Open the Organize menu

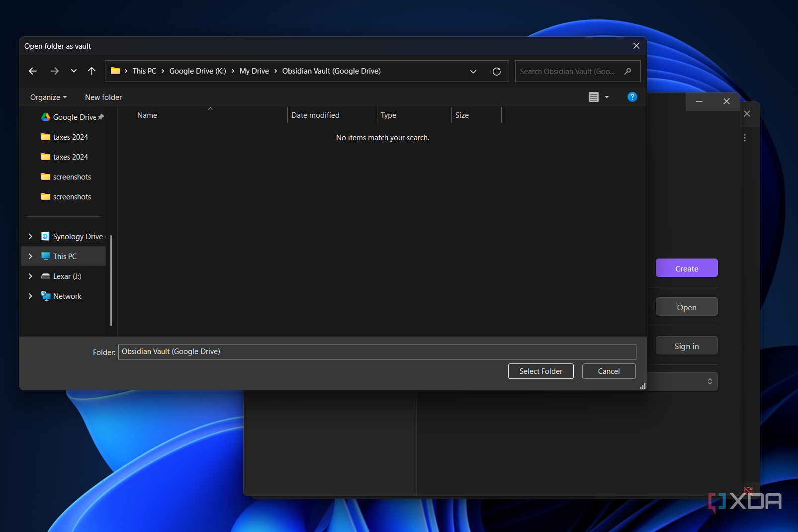(x=48, y=97)
